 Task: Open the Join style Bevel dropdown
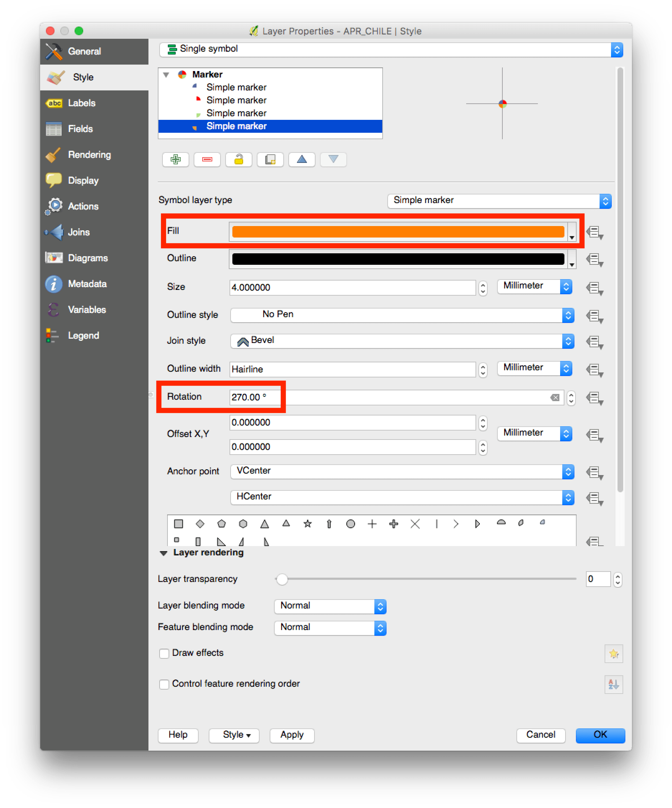click(402, 341)
